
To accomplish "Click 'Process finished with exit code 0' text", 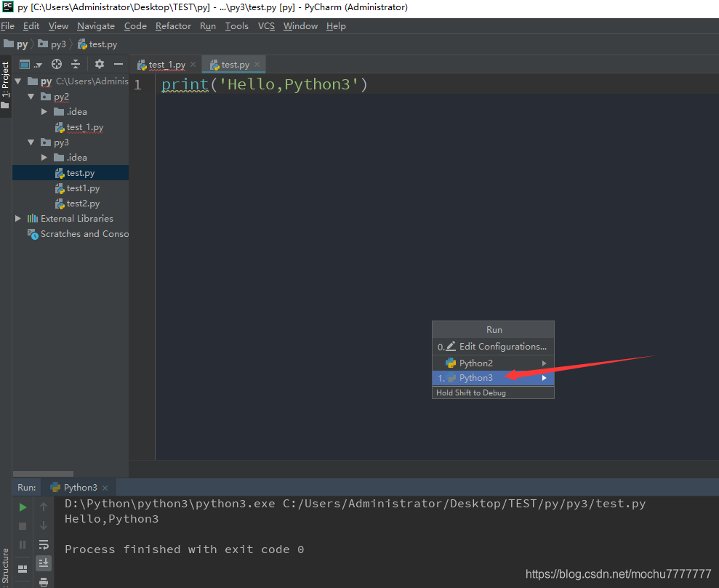I will pyautogui.click(x=185, y=549).
